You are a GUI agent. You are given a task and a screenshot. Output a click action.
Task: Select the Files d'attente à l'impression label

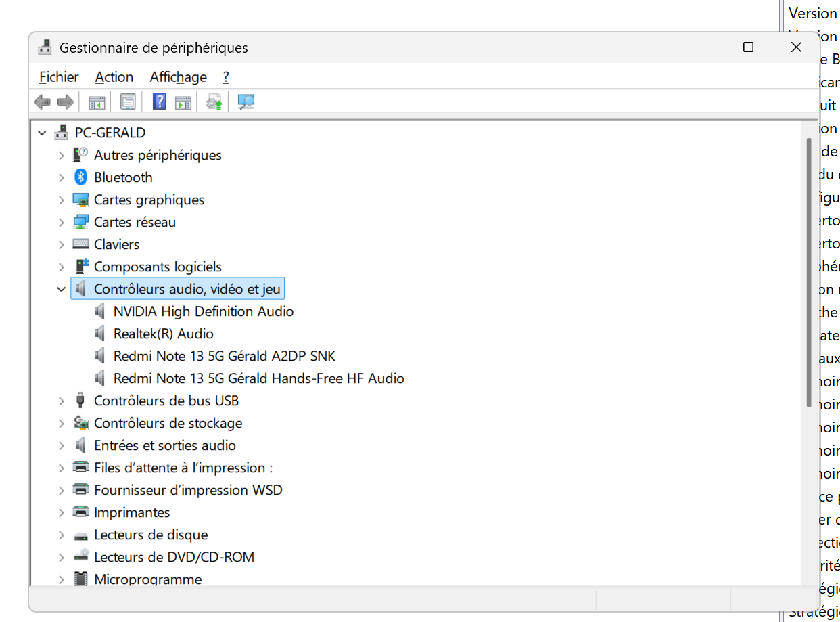[x=183, y=468]
